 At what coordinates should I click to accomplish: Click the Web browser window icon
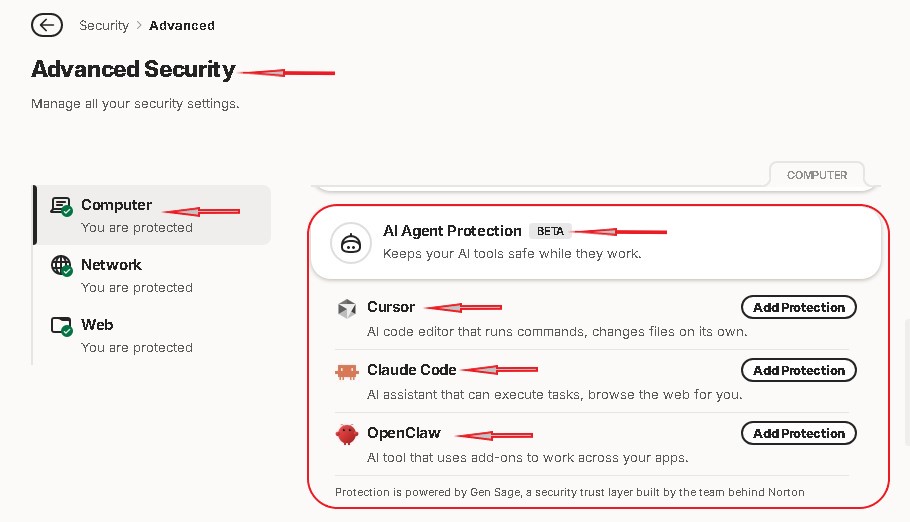point(61,326)
